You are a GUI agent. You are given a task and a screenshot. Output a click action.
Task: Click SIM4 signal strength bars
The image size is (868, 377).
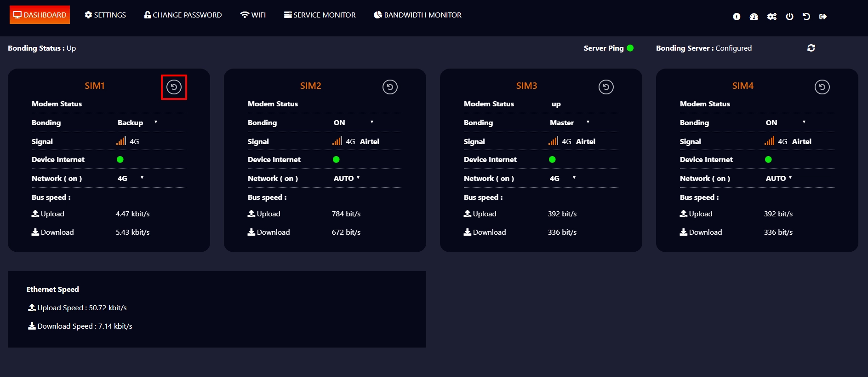point(769,141)
